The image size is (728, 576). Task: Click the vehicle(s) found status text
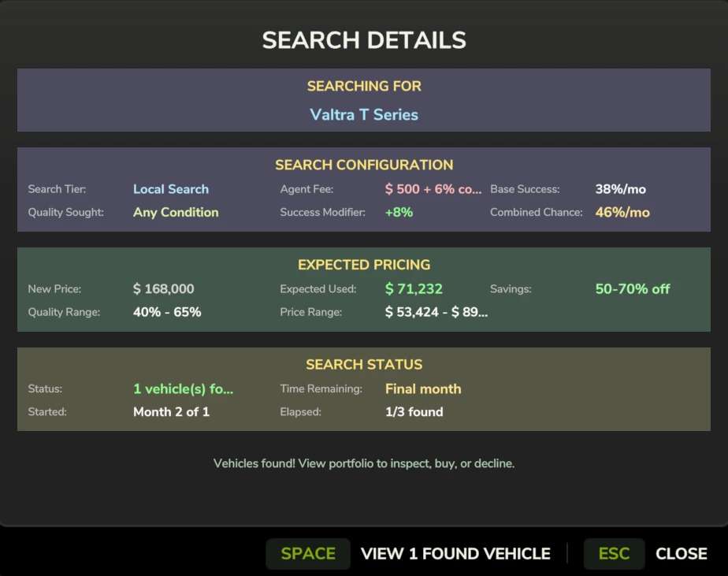(184, 388)
